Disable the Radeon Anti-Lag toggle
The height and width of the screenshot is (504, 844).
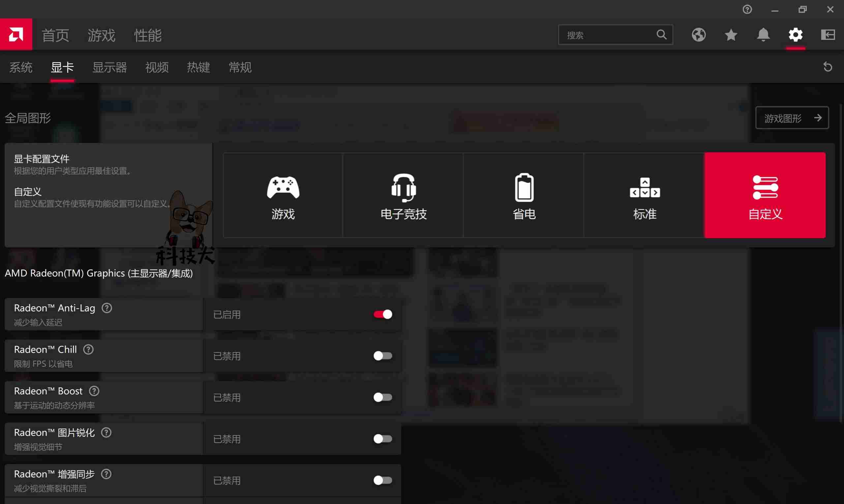point(383,314)
